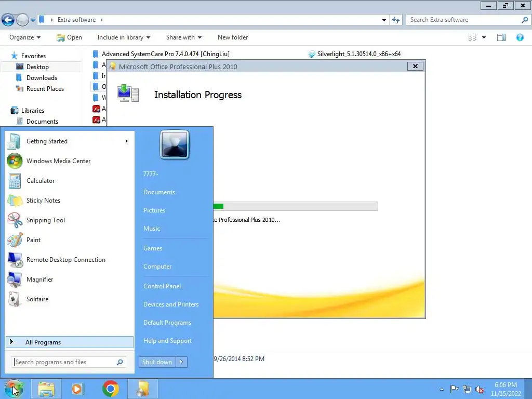Open Include in library dropdown

tap(124, 37)
